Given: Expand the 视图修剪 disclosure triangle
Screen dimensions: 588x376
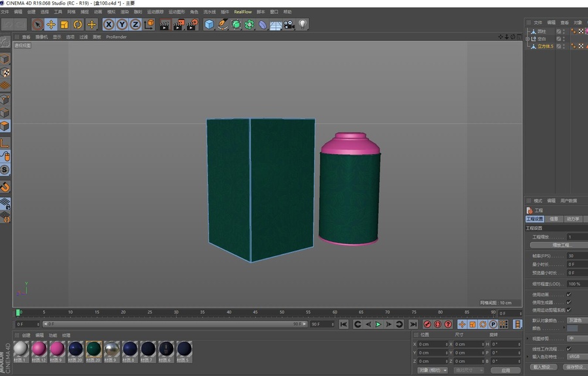Looking at the screenshot, I should (x=528, y=339).
